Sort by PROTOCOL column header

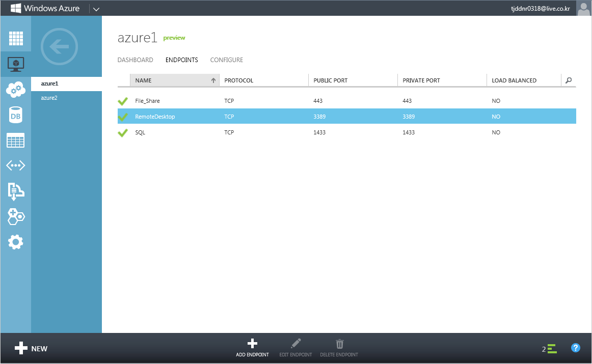pos(263,80)
